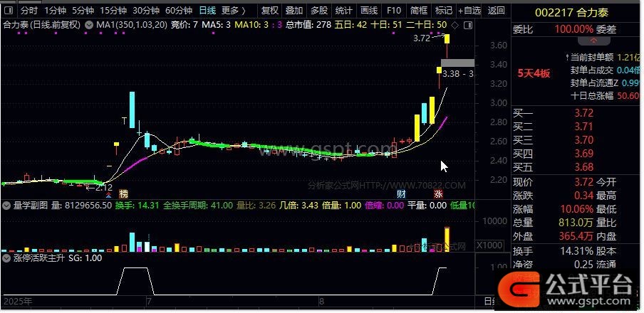Select 买四 price 3.69
The width and height of the screenshot is (644, 313).
point(583,154)
